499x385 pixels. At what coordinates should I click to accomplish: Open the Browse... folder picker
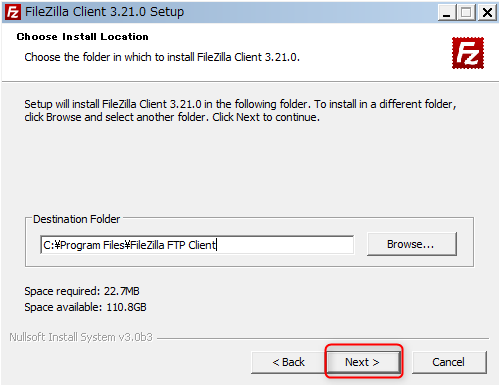412,244
